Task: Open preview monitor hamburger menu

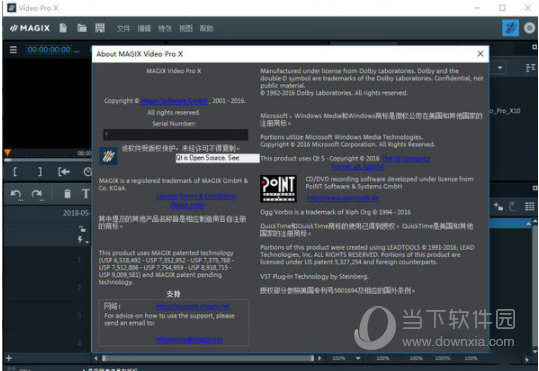Action: [13, 50]
